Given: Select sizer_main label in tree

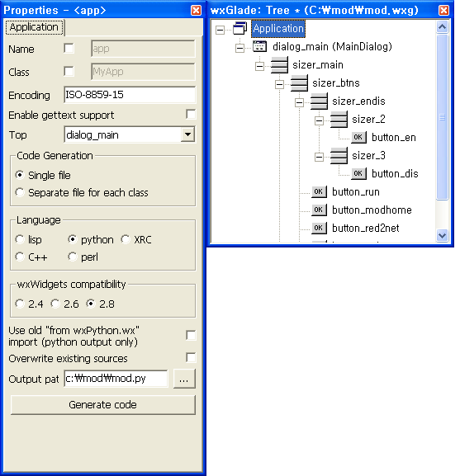Looking at the screenshot, I should click(318, 64).
